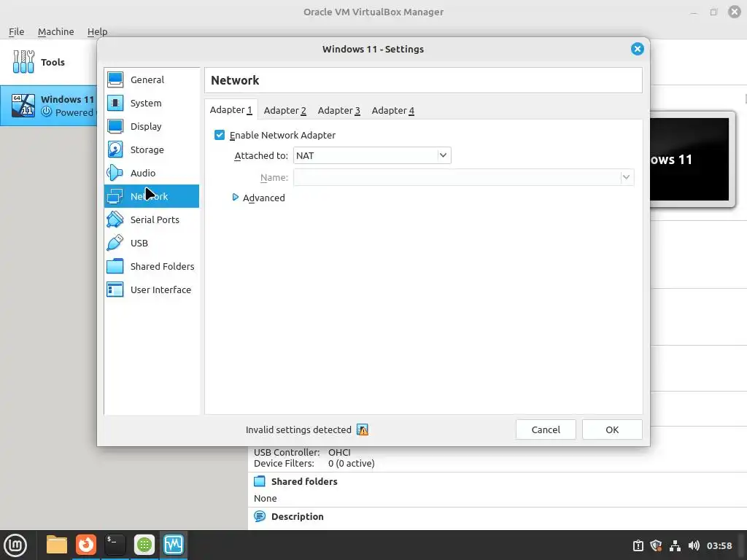Switch to the Adapter 4 tab
The width and height of the screenshot is (747, 560).
coord(393,111)
